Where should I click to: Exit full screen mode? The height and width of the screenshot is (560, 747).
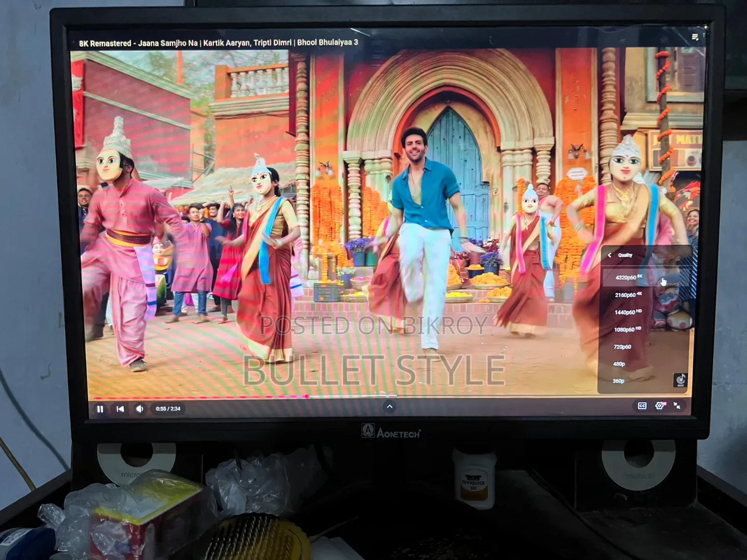[x=677, y=406]
